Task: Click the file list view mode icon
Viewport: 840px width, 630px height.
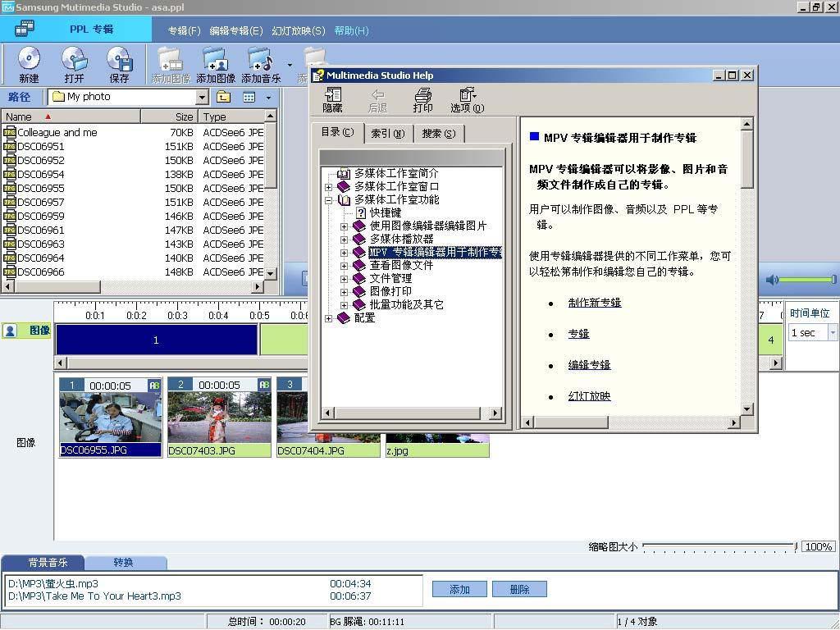Action: point(249,97)
